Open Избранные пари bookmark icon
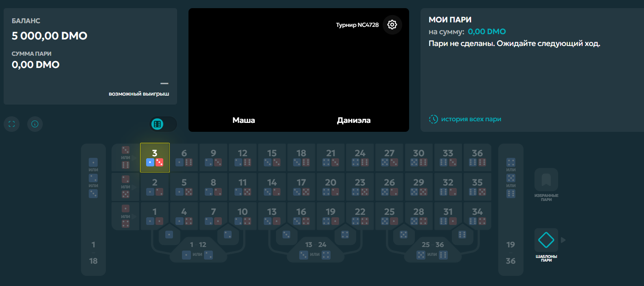Viewport: 644px width, 286px height. tap(546, 180)
